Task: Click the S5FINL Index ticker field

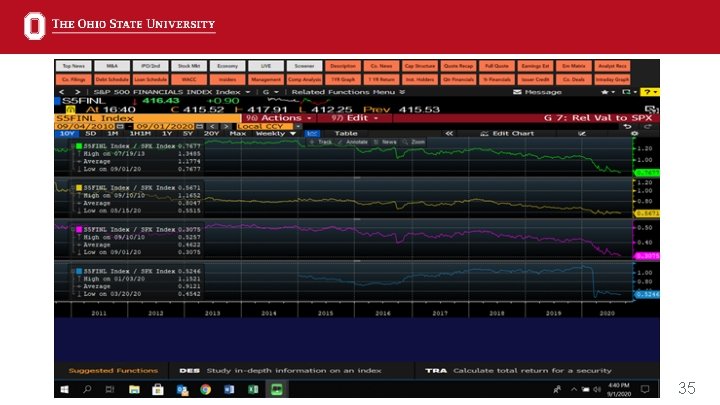Action: pos(147,118)
